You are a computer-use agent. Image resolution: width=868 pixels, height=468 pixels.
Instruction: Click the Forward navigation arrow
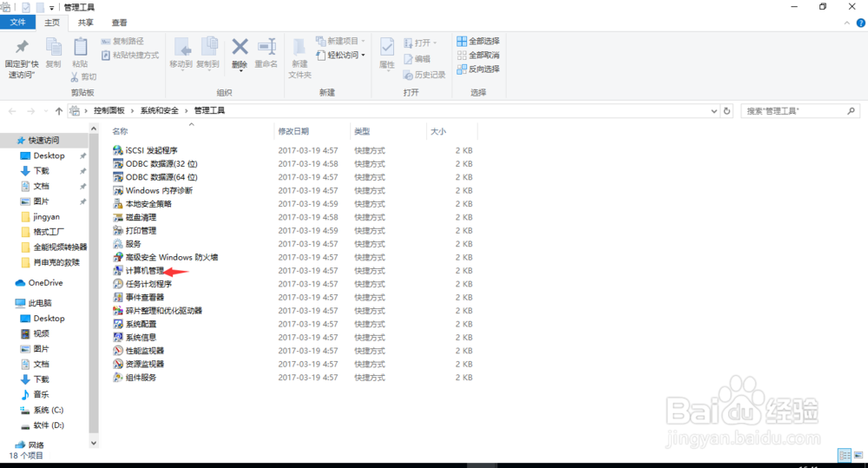(31, 111)
